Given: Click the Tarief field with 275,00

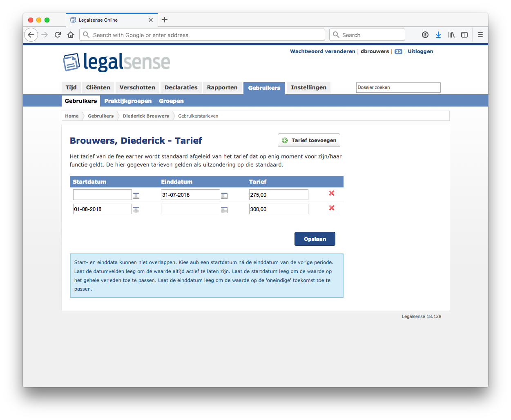Looking at the screenshot, I should 279,195.
